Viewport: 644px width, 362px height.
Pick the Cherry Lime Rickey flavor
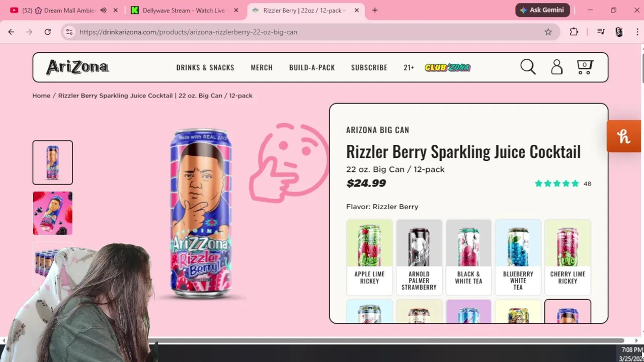click(568, 257)
